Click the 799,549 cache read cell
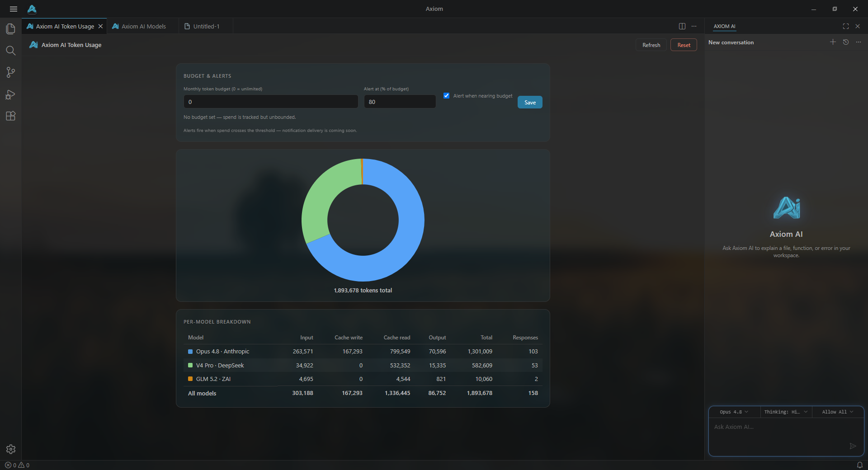Image resolution: width=868 pixels, height=470 pixels. (x=400, y=352)
